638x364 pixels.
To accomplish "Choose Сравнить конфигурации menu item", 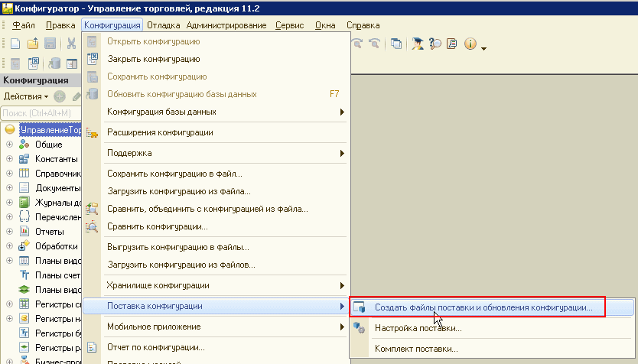I will pos(216,226).
